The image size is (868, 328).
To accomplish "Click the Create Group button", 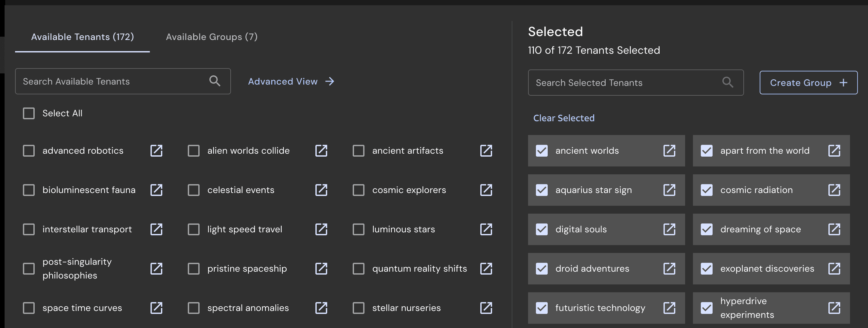I will pos(808,82).
